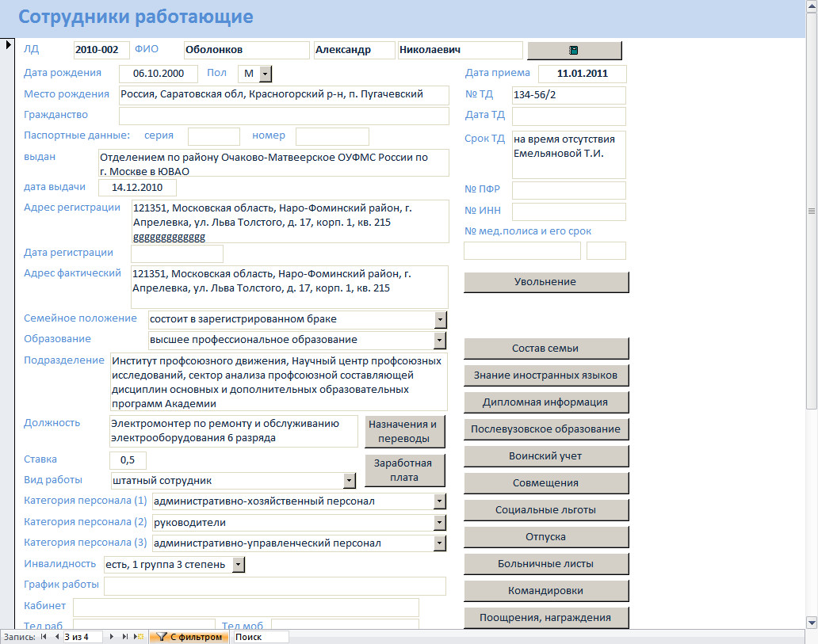Go to the first record in navigator

pyautogui.click(x=44, y=637)
